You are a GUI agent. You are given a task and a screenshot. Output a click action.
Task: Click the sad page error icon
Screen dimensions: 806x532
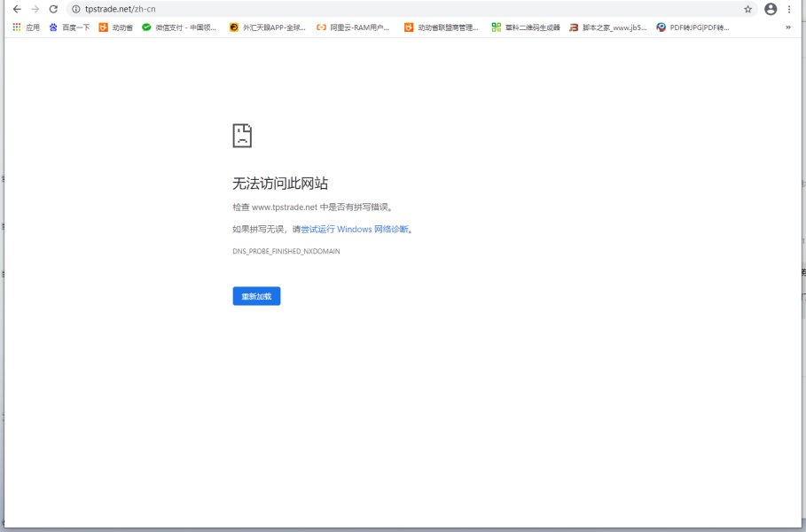pos(242,136)
